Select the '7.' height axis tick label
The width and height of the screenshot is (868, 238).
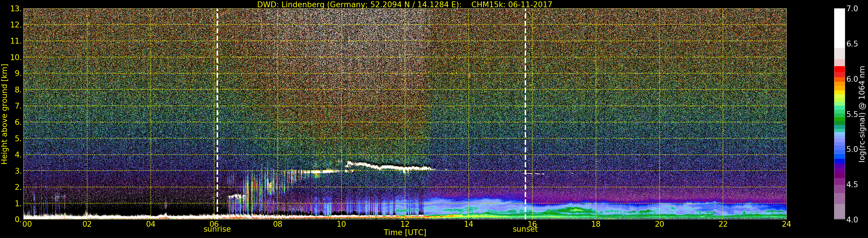coord(18,106)
